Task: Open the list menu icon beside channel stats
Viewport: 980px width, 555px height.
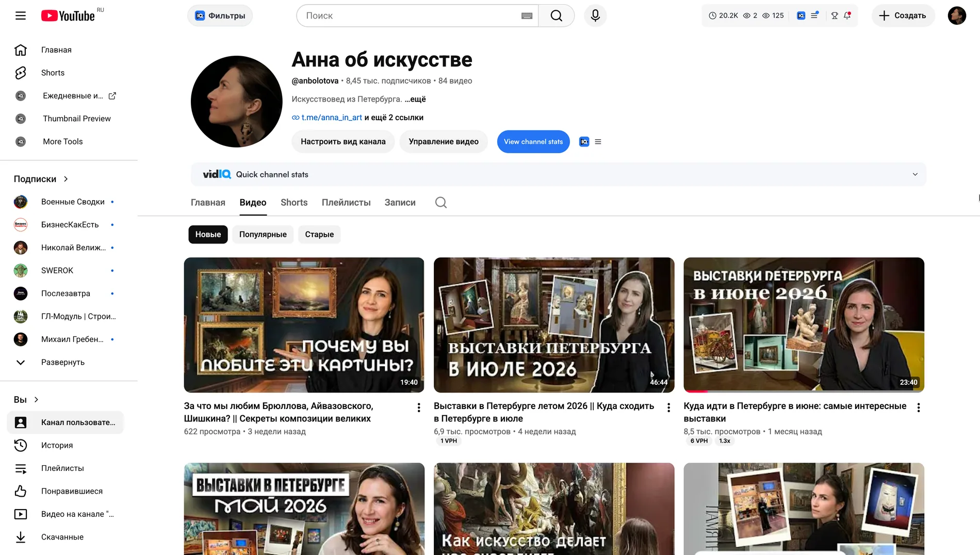Action: tap(598, 142)
